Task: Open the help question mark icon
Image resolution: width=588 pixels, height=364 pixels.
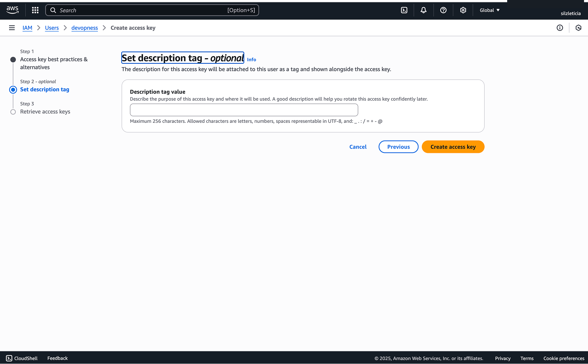Action: pos(443,10)
